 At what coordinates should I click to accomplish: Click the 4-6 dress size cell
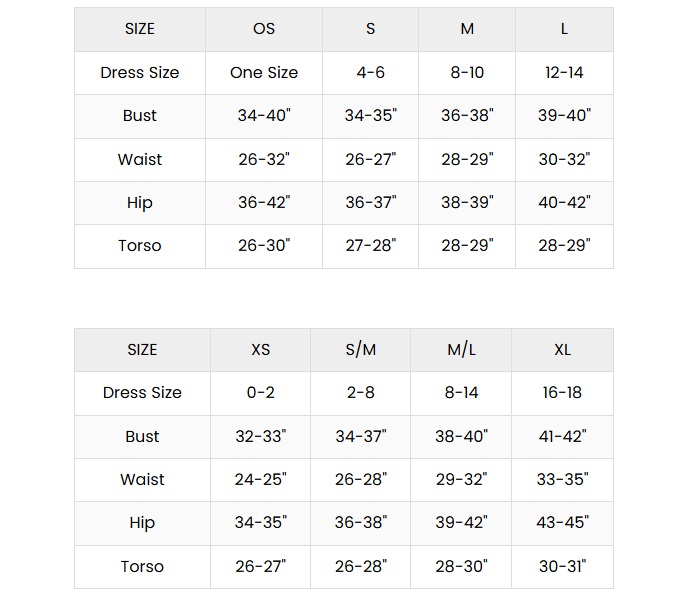pos(370,72)
